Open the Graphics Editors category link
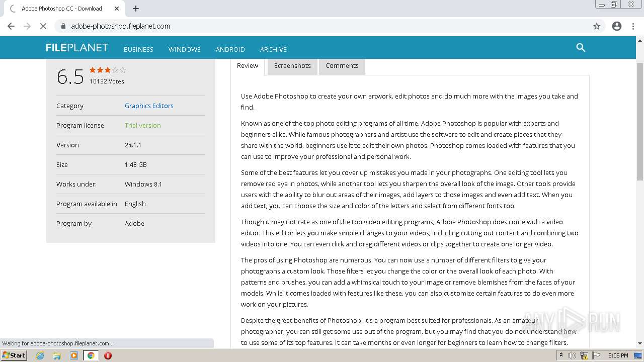This screenshot has width=644, height=362. [149, 106]
